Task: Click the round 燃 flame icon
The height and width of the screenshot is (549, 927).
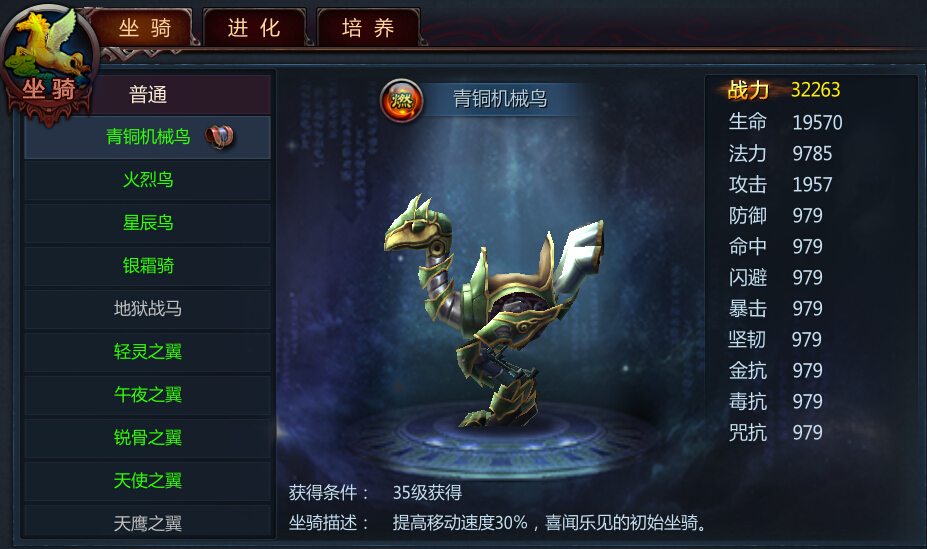Action: [x=401, y=100]
